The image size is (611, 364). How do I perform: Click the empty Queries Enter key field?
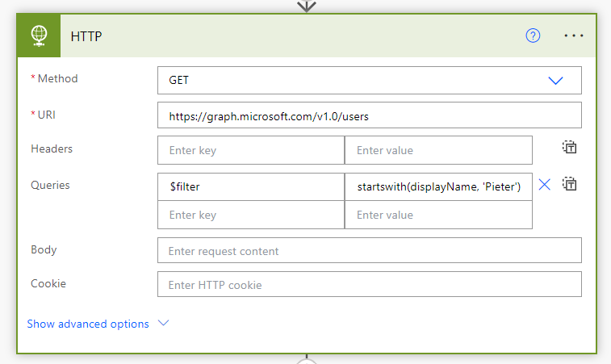pyautogui.click(x=251, y=215)
